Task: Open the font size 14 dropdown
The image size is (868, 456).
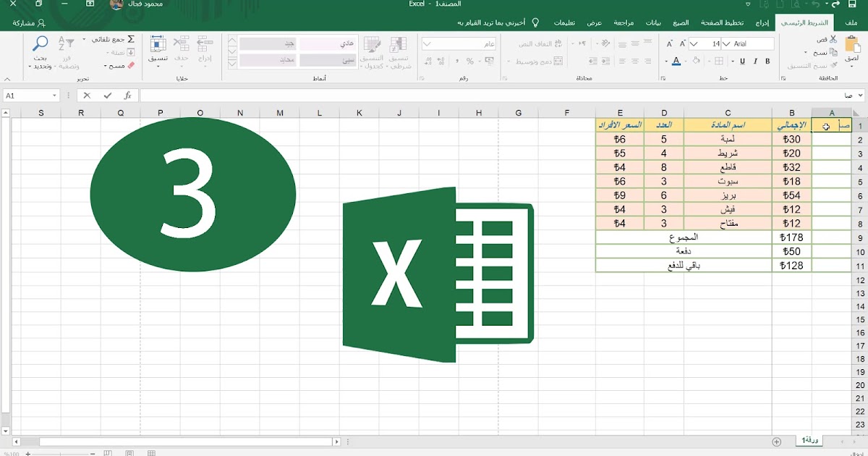Action: coord(694,43)
